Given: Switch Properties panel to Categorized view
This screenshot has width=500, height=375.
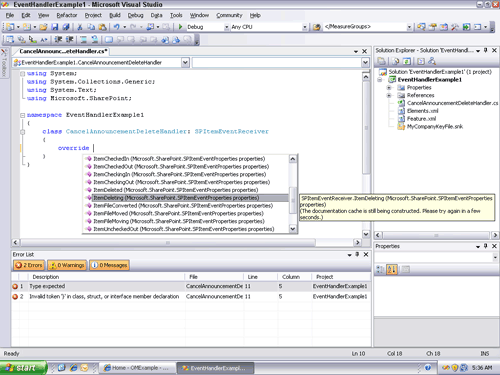Looking at the screenshot, I should (x=380, y=269).
